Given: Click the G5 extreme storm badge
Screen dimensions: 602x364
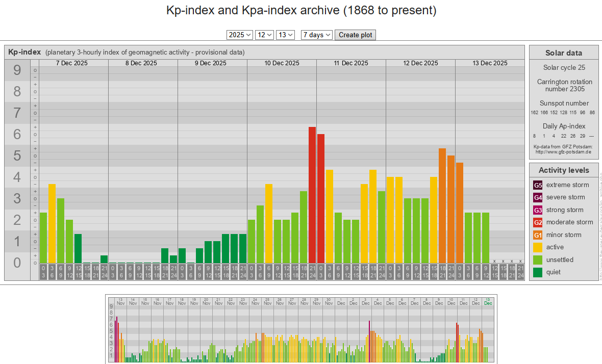Looking at the screenshot, I should (538, 185).
